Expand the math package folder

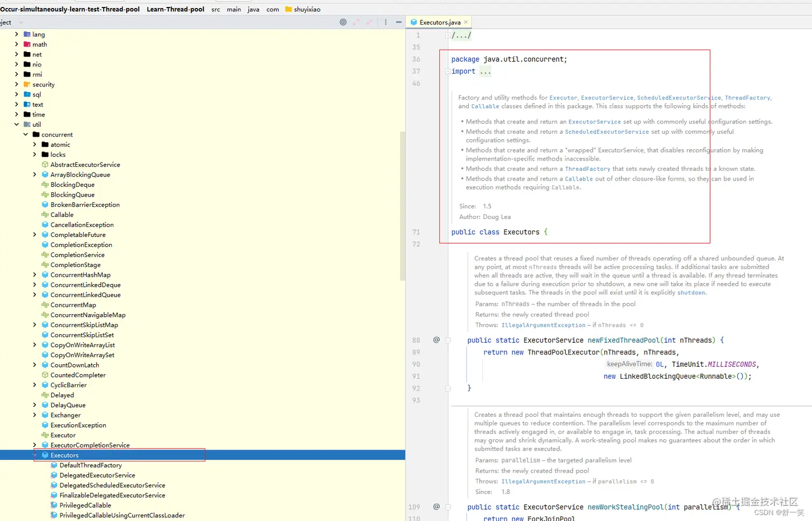pyautogui.click(x=17, y=44)
